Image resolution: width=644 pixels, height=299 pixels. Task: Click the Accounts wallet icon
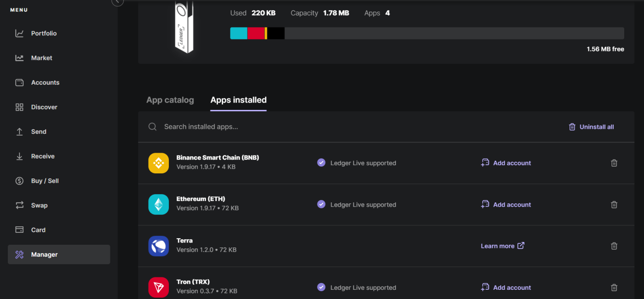click(x=19, y=83)
